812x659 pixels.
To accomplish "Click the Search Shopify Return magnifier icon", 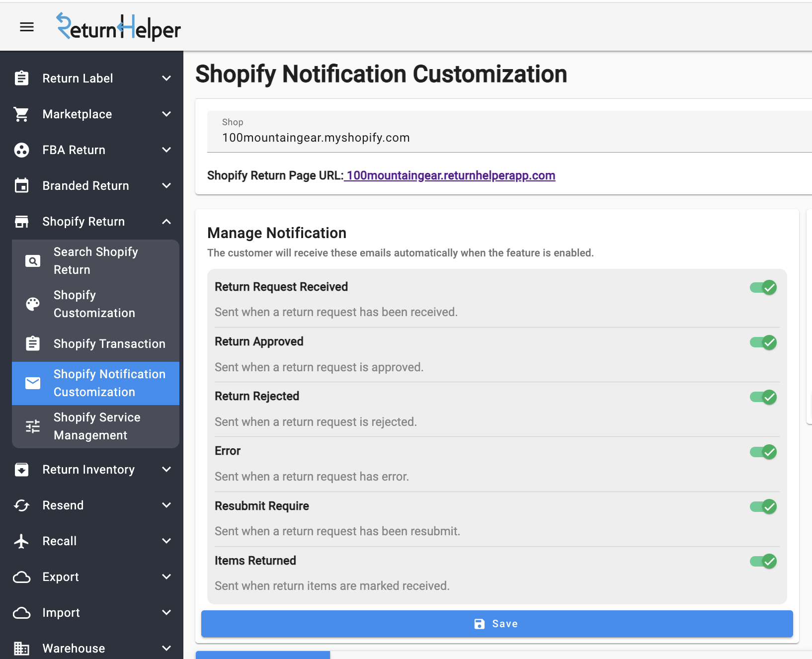I will pyautogui.click(x=33, y=260).
